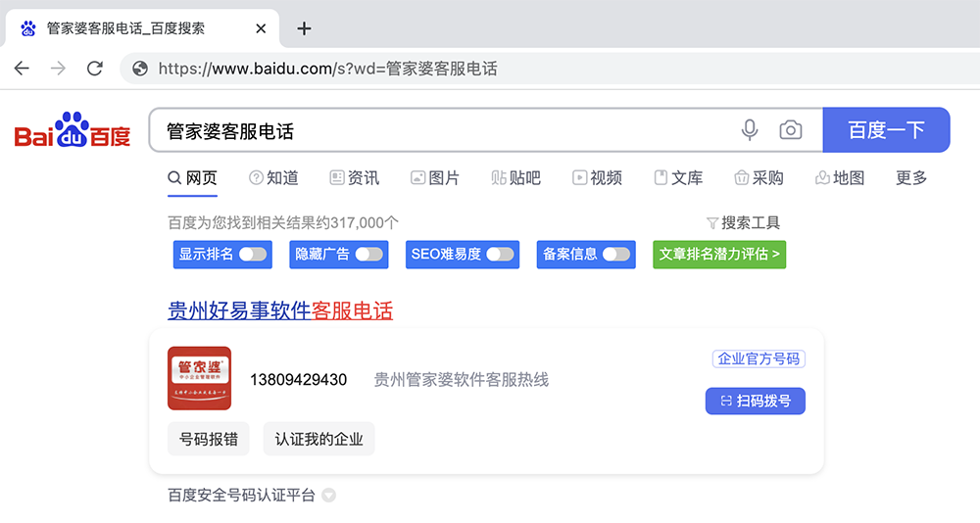
Task: Toggle the 显示排名 switch
Action: click(253, 255)
